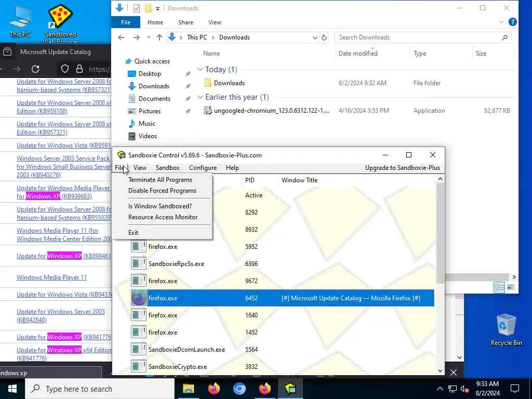
Task: Open Sandboxed Web Browser desktop shortcut
Action: (x=60, y=23)
